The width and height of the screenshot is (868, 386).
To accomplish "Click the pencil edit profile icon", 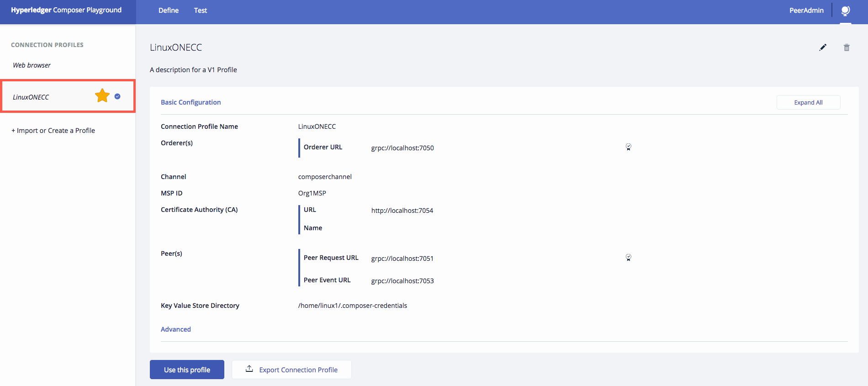I will coord(823,48).
